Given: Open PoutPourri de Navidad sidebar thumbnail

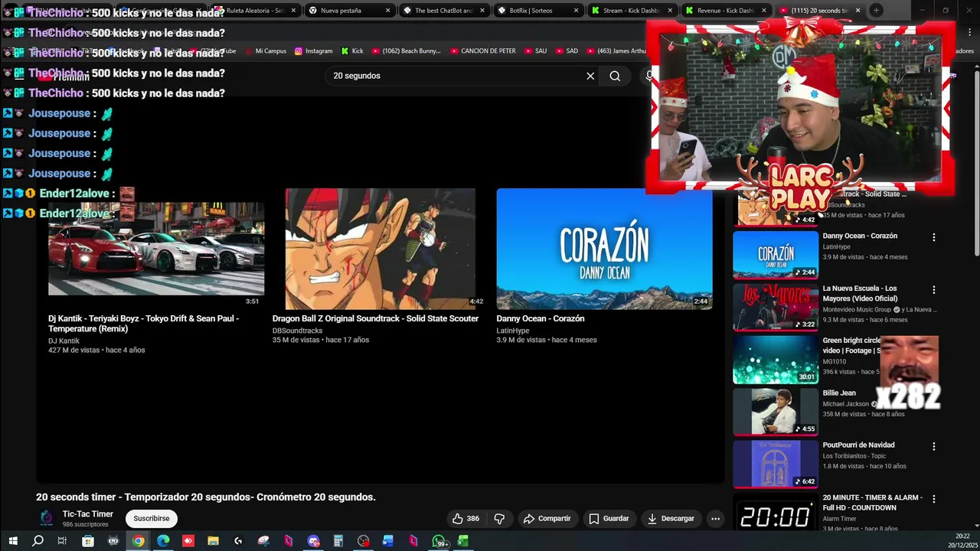Looking at the screenshot, I should point(776,464).
